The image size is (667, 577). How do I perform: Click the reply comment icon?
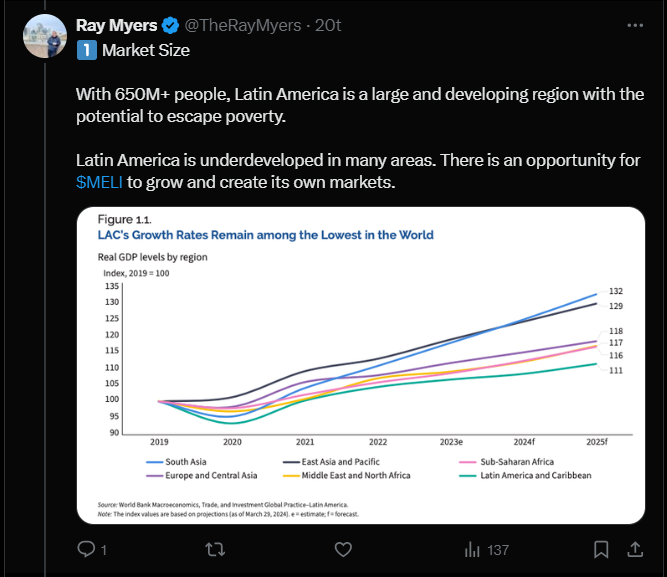85,549
